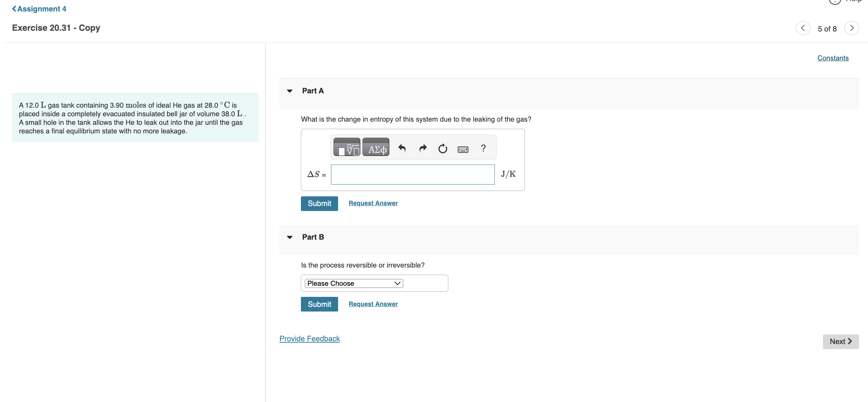
Task: Collapse the Part B section
Action: pos(290,237)
